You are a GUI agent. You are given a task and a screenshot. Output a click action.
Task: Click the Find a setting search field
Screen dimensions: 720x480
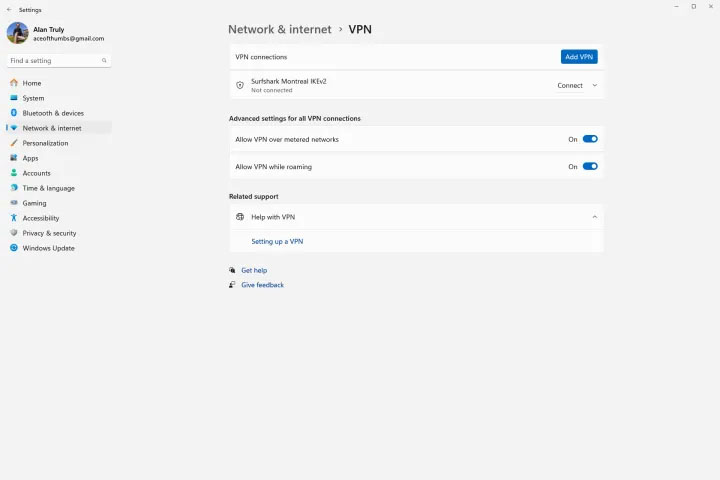pos(59,61)
